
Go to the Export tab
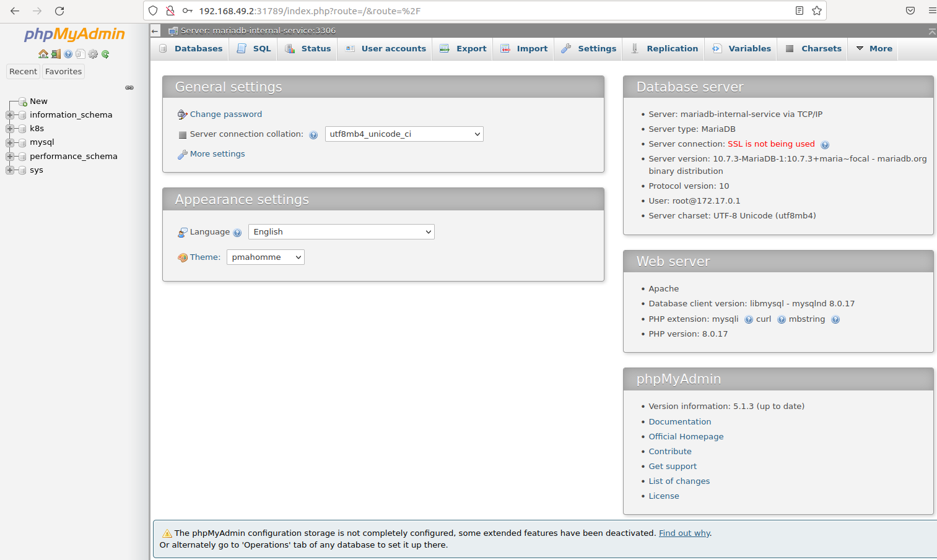[463, 49]
